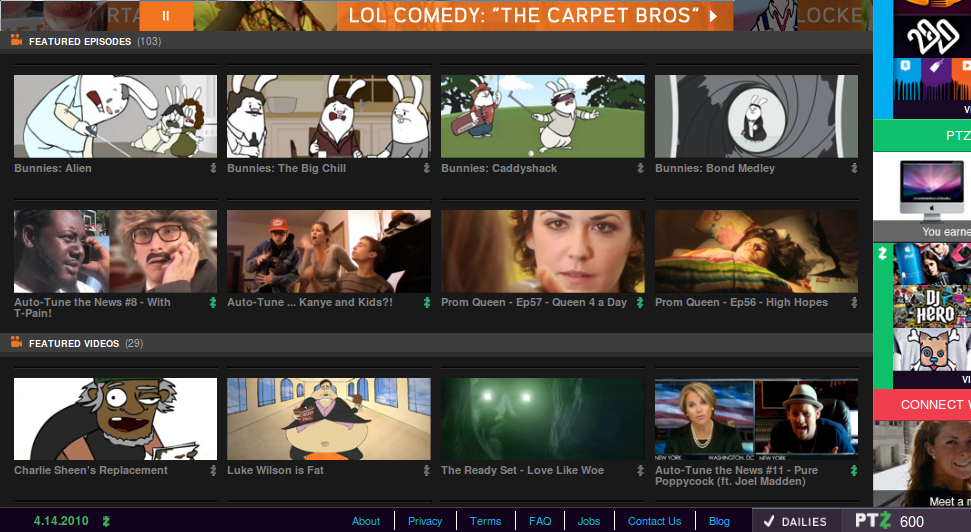
Task: Open the Dailies checkmark tab
Action: click(796, 521)
